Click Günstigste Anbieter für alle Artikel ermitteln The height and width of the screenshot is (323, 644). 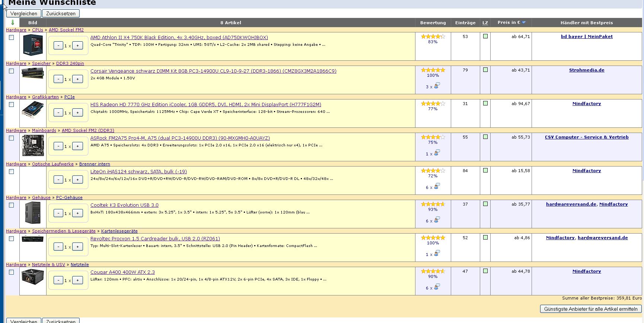pyautogui.click(x=591, y=309)
